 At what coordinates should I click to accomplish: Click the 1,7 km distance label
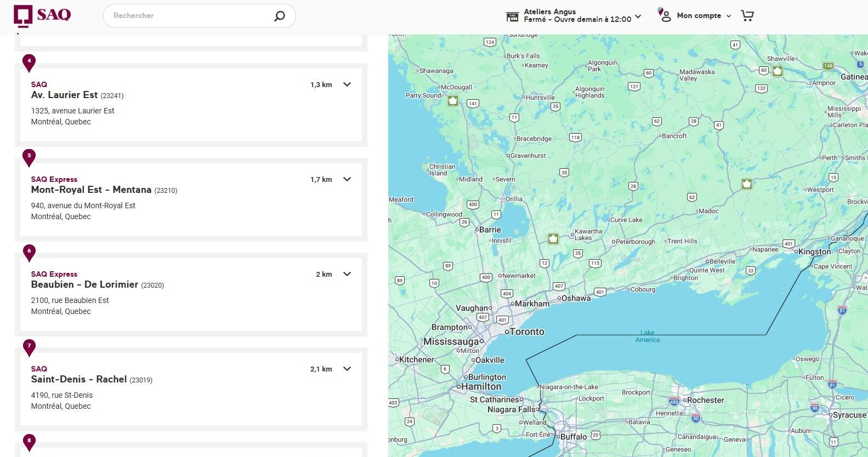point(321,179)
